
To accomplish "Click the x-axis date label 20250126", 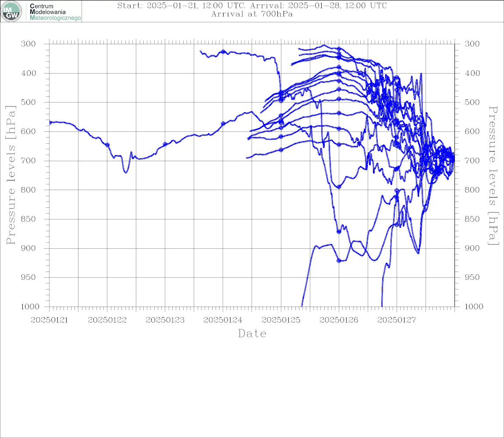I will point(339,320).
